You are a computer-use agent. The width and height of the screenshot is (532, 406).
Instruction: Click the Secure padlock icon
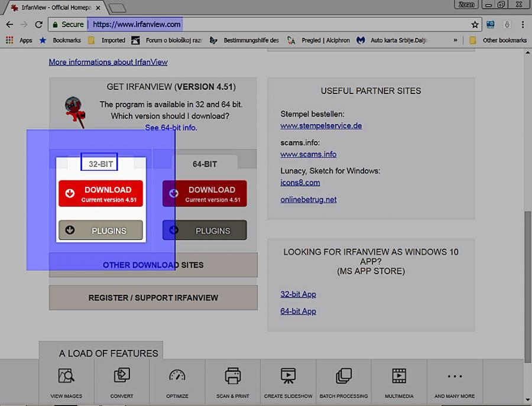(x=55, y=24)
